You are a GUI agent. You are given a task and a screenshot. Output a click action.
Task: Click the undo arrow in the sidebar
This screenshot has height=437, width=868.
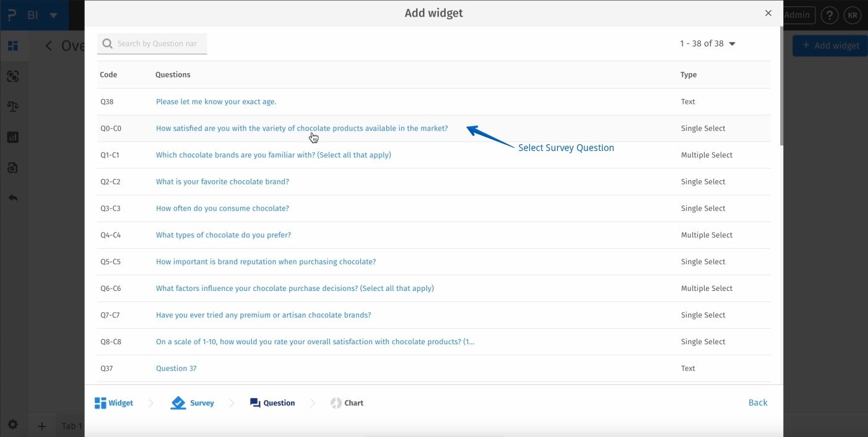tap(13, 197)
